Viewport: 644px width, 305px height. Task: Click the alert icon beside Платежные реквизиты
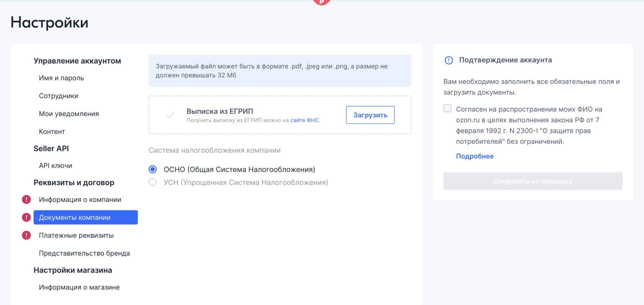pyautogui.click(x=26, y=235)
